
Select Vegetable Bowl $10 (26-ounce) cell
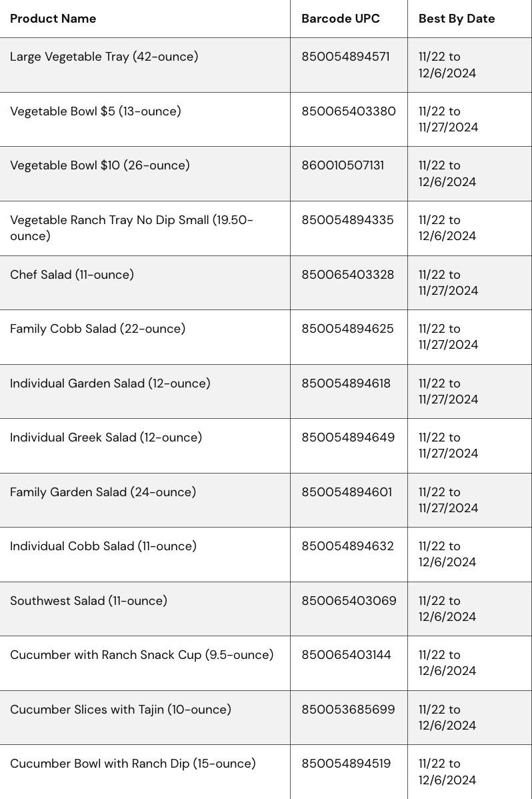(100, 165)
